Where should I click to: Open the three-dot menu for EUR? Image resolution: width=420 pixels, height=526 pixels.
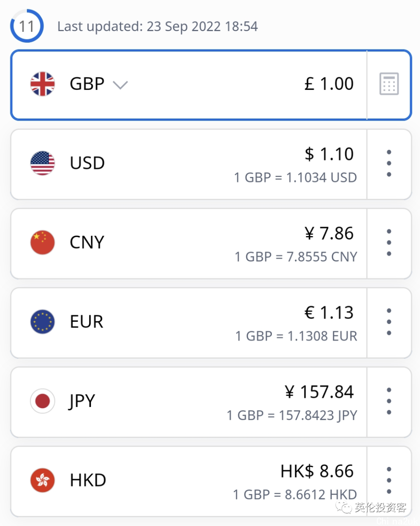[389, 322]
